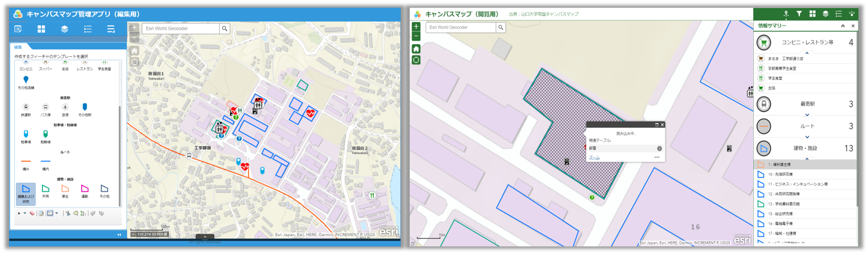
Task: Collapse the 情報サマリー panel with double chevron
Action: tap(843, 26)
